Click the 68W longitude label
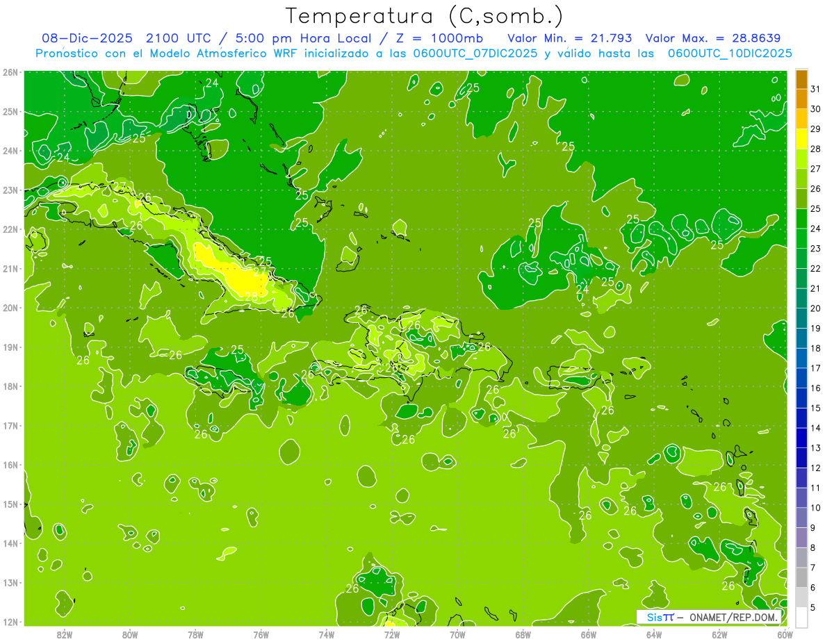 [523, 634]
